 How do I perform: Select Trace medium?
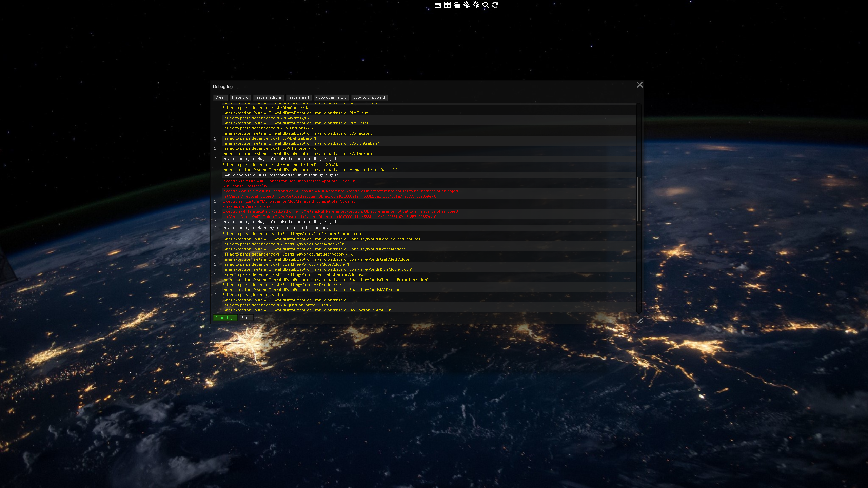tap(268, 97)
